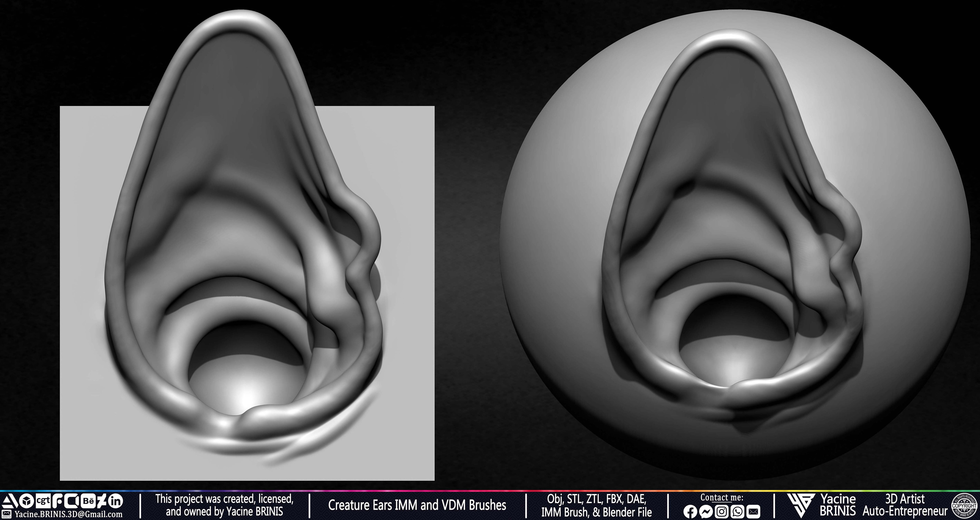Open the LinkedIn 'in' icon
The image size is (980, 520).
(x=116, y=501)
